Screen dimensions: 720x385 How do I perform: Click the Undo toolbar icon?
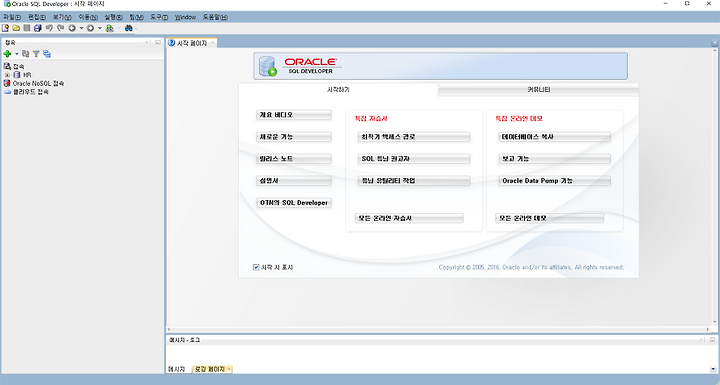coord(49,28)
